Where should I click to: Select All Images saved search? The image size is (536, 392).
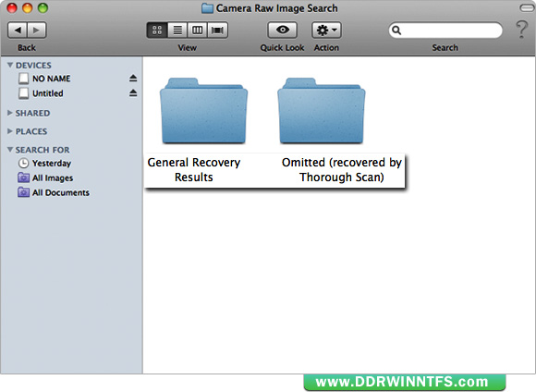[x=72, y=178]
